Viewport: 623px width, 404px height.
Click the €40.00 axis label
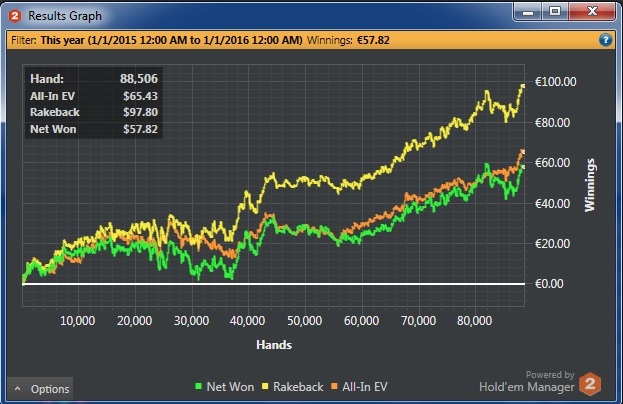(552, 203)
